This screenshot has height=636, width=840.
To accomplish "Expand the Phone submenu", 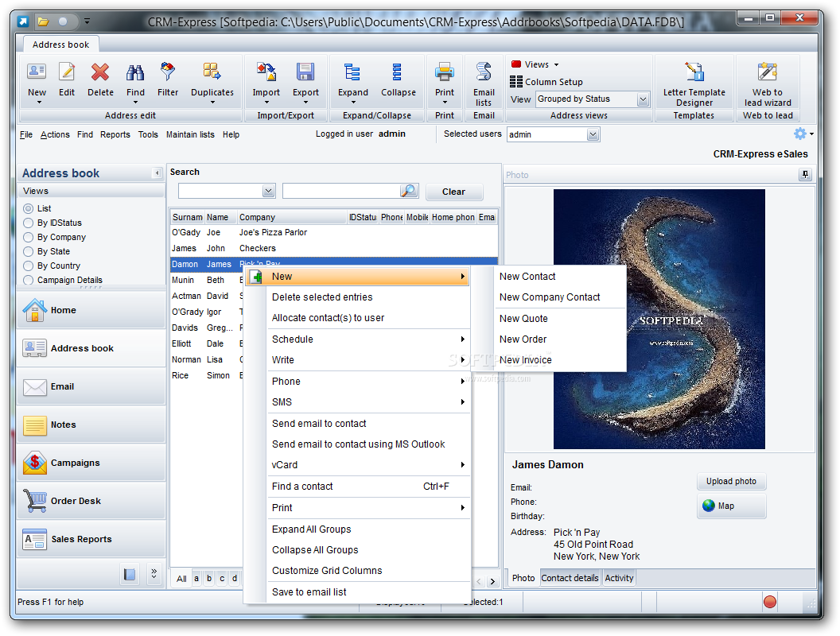I will tap(368, 381).
